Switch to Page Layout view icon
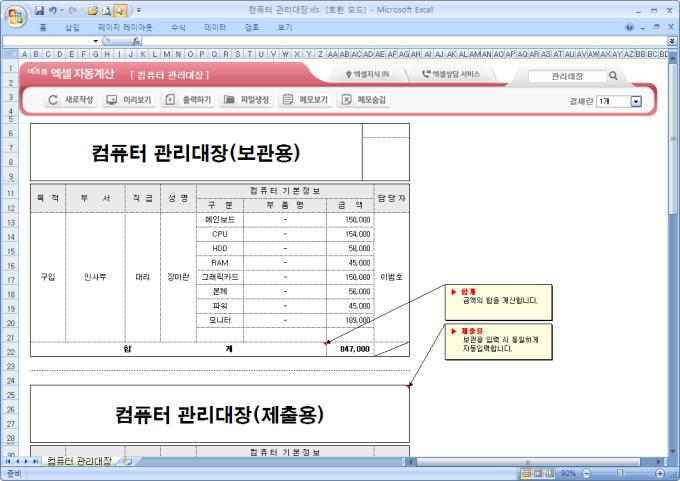The image size is (680, 481). point(538,473)
